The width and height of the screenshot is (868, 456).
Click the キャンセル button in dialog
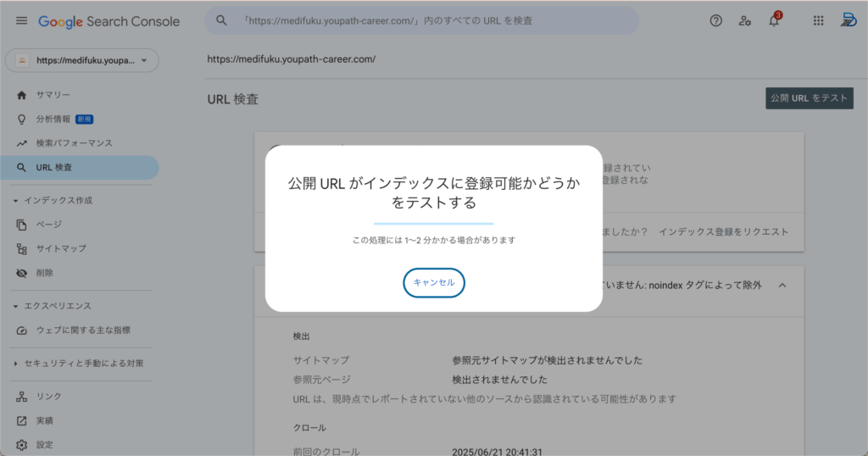point(434,283)
